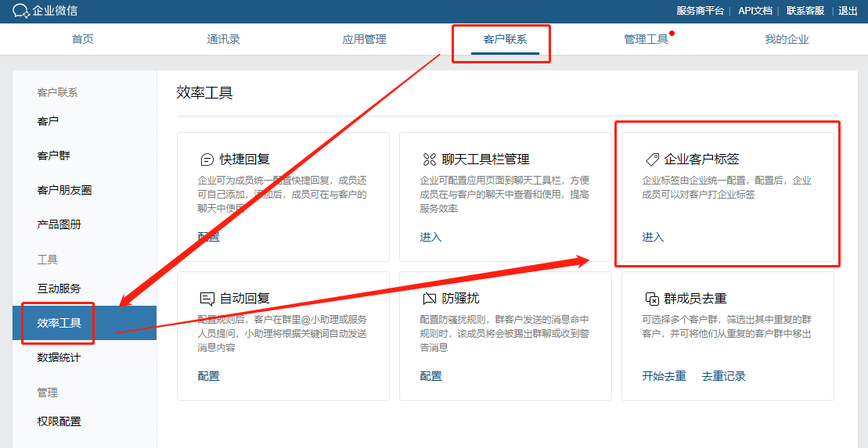This screenshot has height=448, width=868.
Task: Click the 防骚扰 icon
Action: coord(429,299)
